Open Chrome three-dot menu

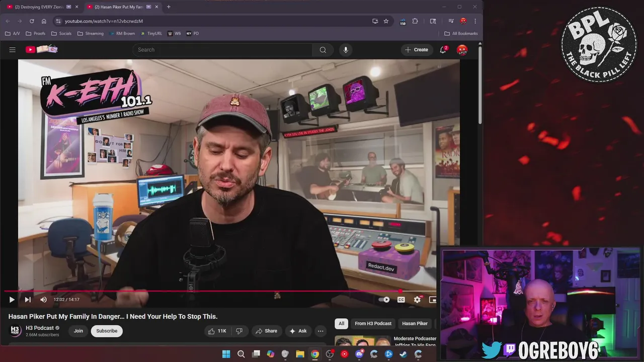click(x=475, y=21)
